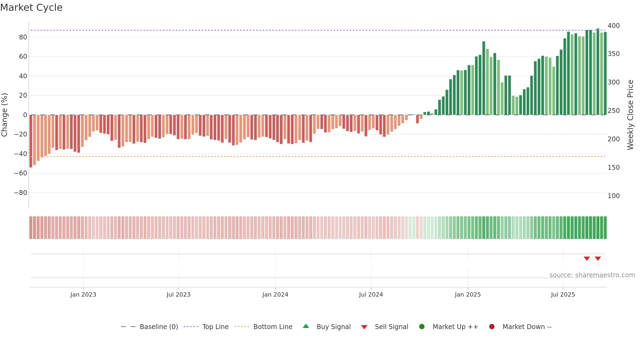Click the Market Cycle chart title
644x362 pixels.
[x=31, y=8]
